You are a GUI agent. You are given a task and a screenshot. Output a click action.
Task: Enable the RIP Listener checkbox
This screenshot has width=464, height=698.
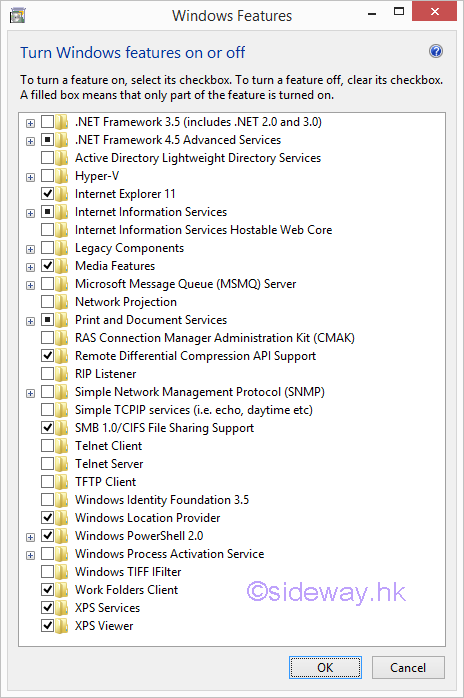[47, 373]
